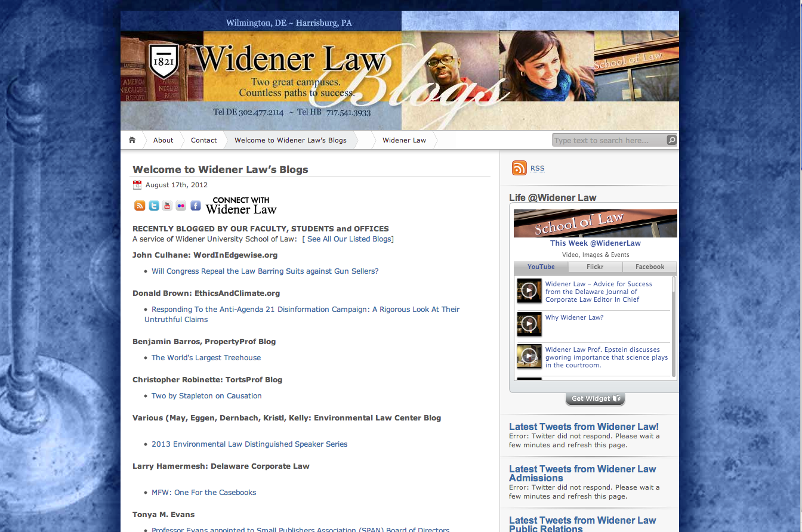The height and width of the screenshot is (532, 802).
Task: Open Why Widener Law? video title
Action: (574, 318)
